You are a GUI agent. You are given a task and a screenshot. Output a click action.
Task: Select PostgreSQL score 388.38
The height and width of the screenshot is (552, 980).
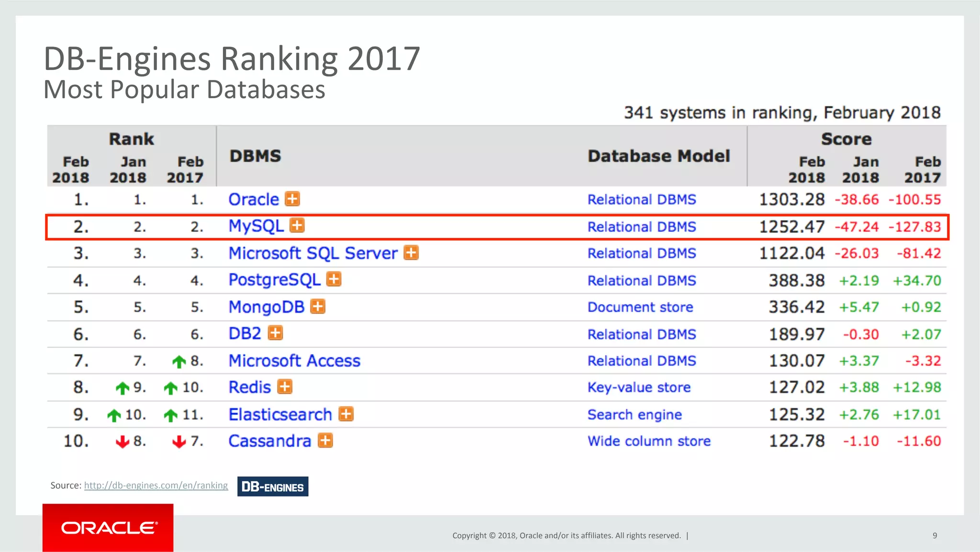click(x=797, y=280)
